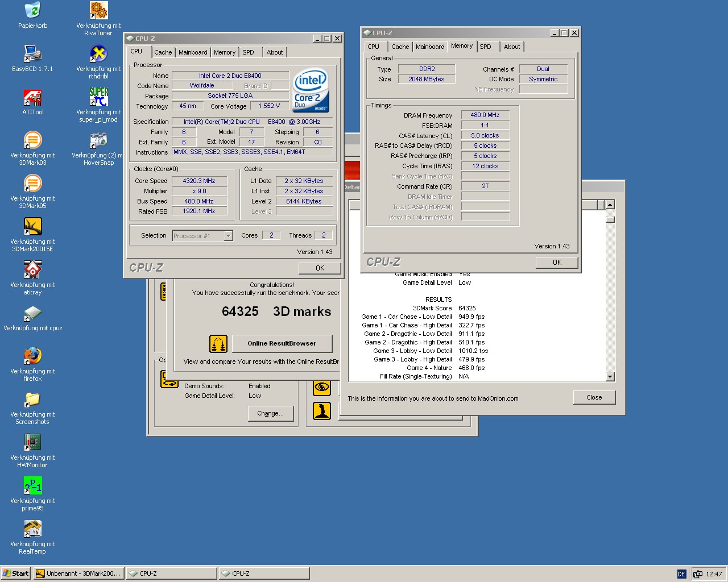The image size is (728, 582).
Task: Click the yellow loop arrows options icon
Action: pyautogui.click(x=169, y=379)
